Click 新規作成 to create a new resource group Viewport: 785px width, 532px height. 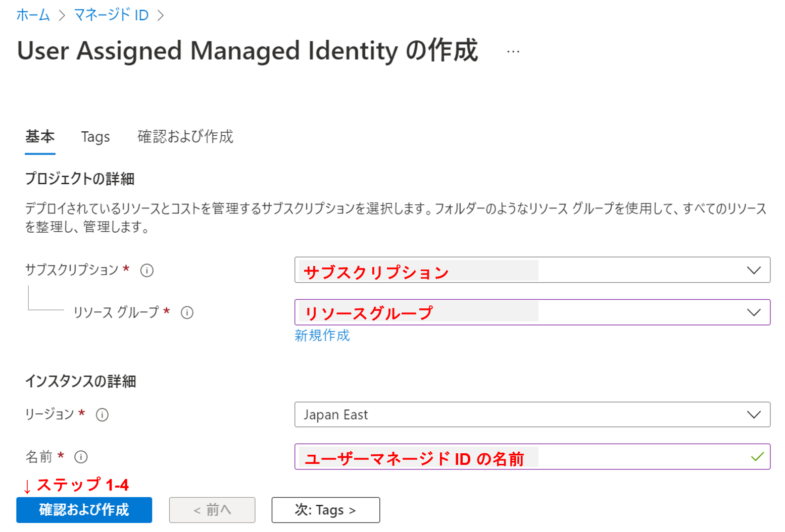click(322, 335)
